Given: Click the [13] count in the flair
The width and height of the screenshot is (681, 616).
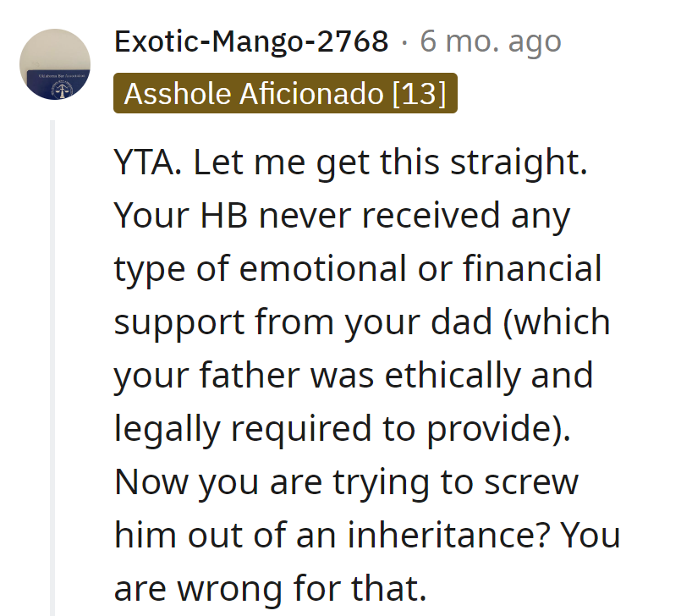Looking at the screenshot, I should click(x=418, y=93).
